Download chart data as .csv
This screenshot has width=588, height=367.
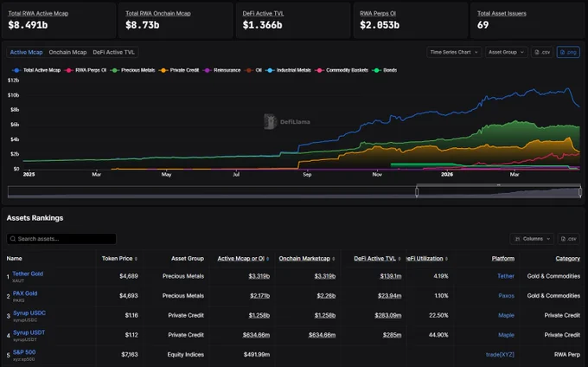pyautogui.click(x=542, y=52)
